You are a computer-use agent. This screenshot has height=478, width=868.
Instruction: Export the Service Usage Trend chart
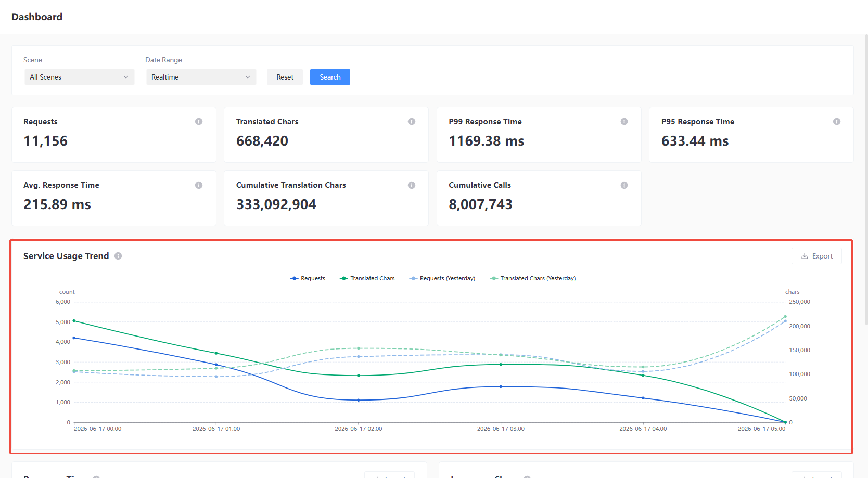pos(816,256)
